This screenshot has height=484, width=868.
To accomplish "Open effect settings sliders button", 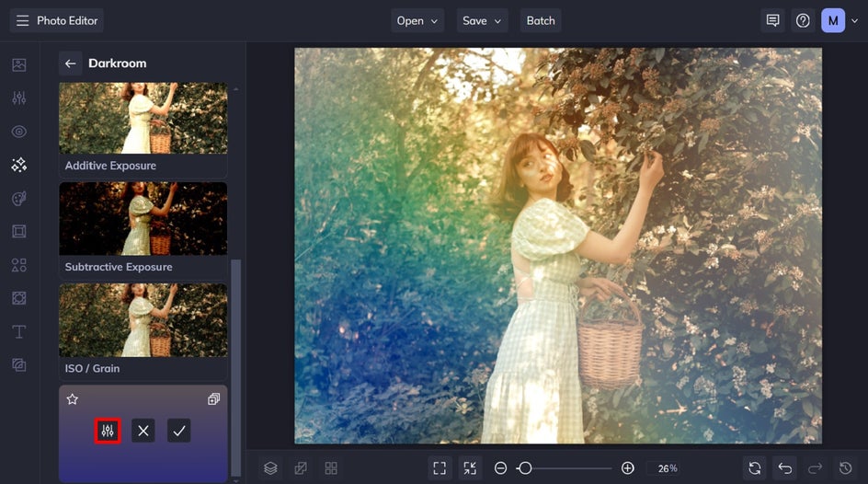I will tap(108, 431).
